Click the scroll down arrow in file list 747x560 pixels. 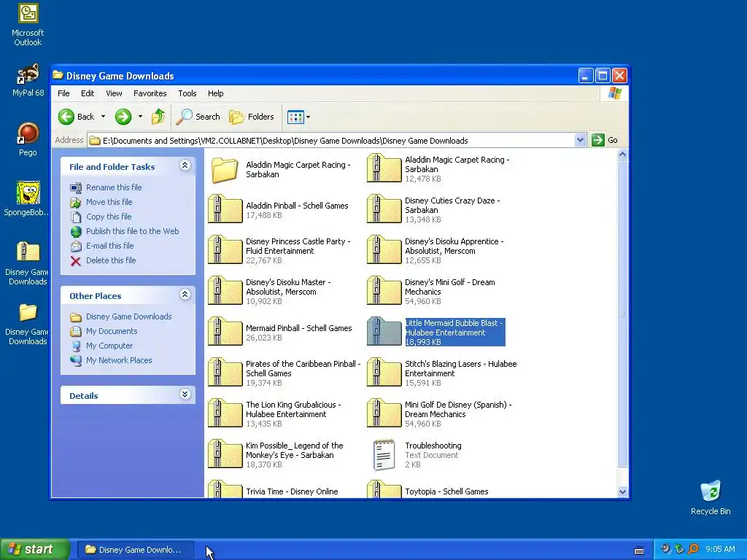(622, 492)
